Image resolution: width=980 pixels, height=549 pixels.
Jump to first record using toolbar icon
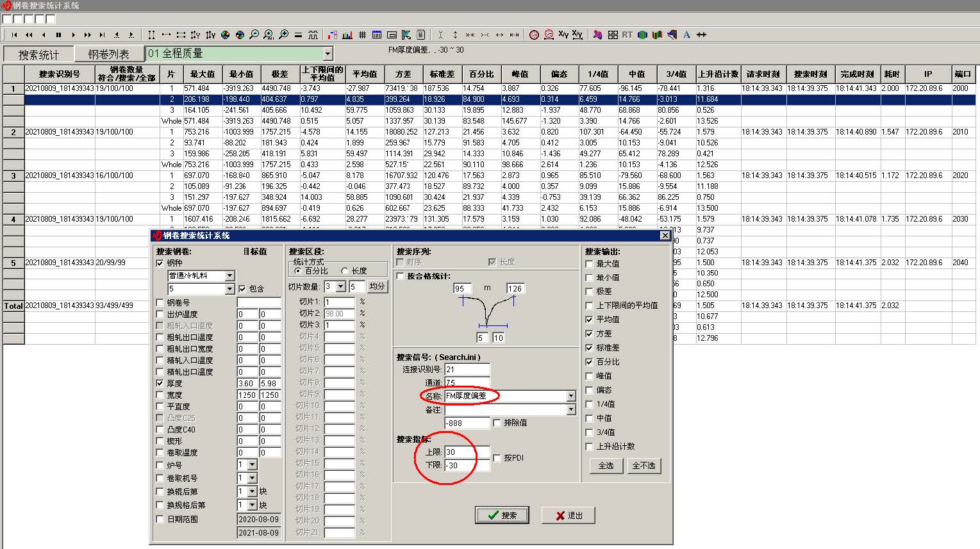click(14, 35)
